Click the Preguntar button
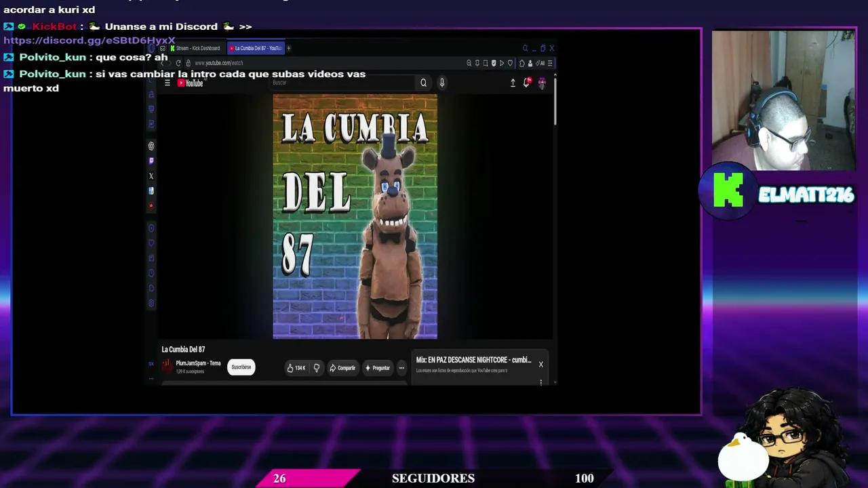The image size is (868, 488). [377, 368]
